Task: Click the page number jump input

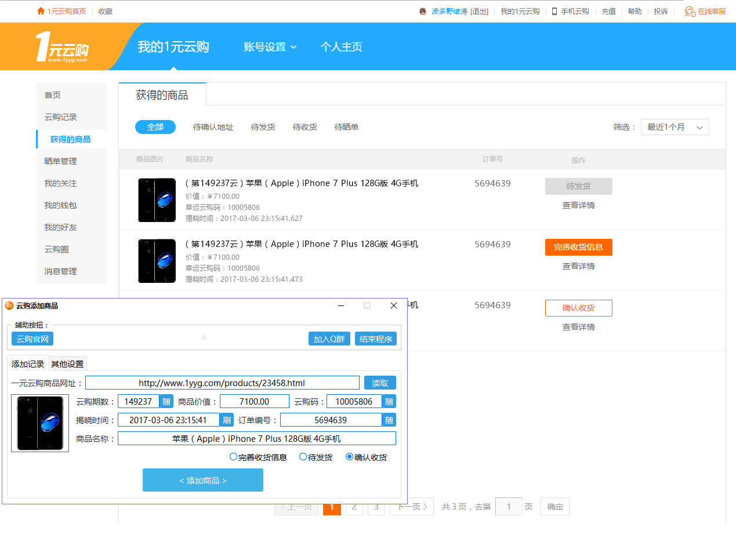Action: point(509,507)
